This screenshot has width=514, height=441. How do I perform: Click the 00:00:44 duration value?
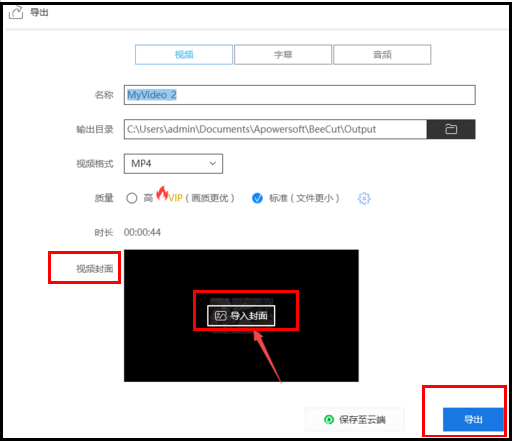142,232
